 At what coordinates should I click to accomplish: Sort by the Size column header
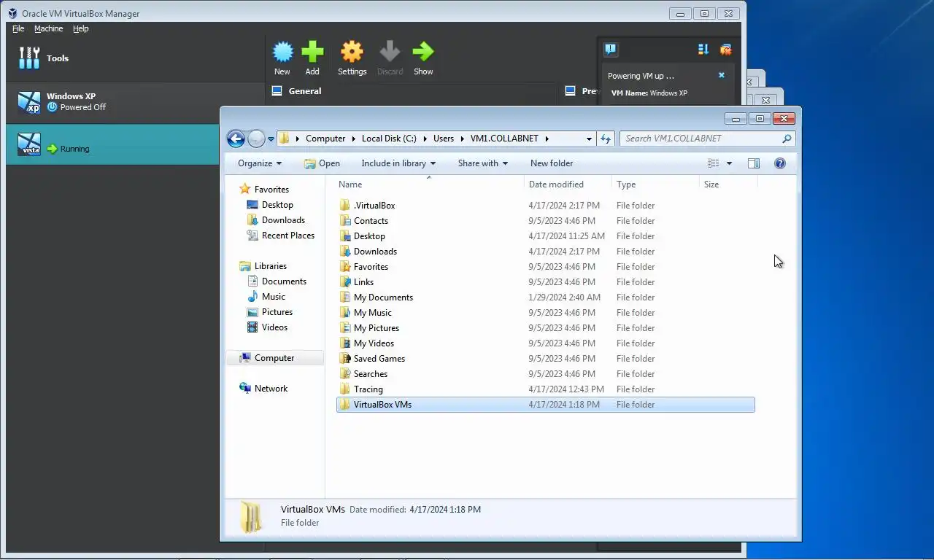(728, 184)
